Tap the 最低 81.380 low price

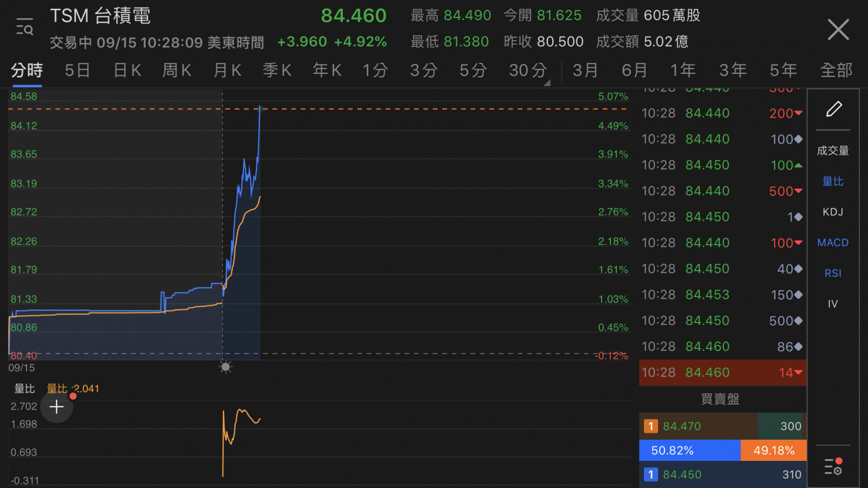click(x=450, y=42)
